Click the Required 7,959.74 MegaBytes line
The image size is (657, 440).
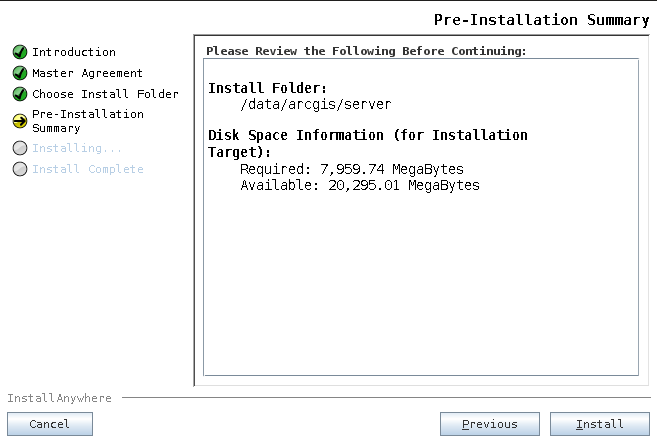coord(352,169)
